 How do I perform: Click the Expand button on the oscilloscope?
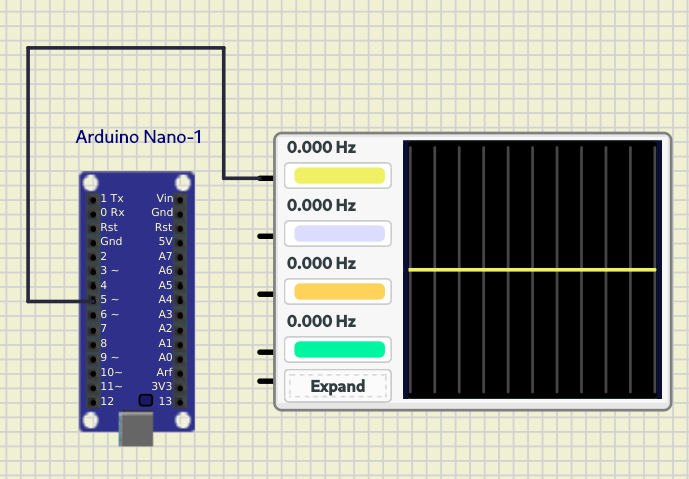click(x=337, y=386)
